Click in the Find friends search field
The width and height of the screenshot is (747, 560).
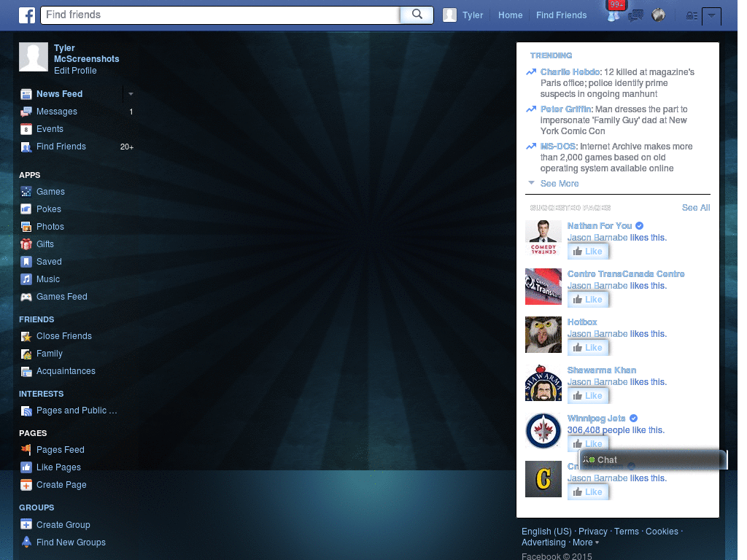tap(220, 15)
